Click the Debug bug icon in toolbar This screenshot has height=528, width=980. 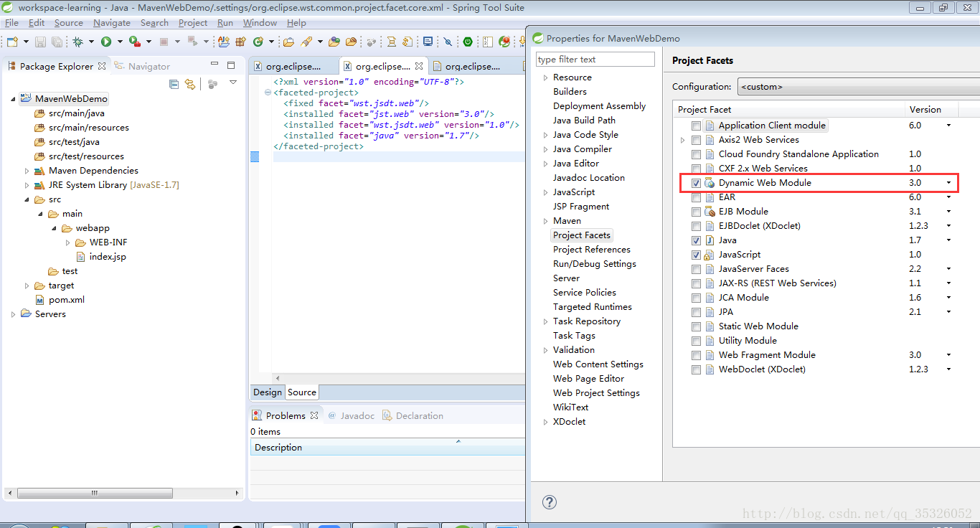[77, 42]
